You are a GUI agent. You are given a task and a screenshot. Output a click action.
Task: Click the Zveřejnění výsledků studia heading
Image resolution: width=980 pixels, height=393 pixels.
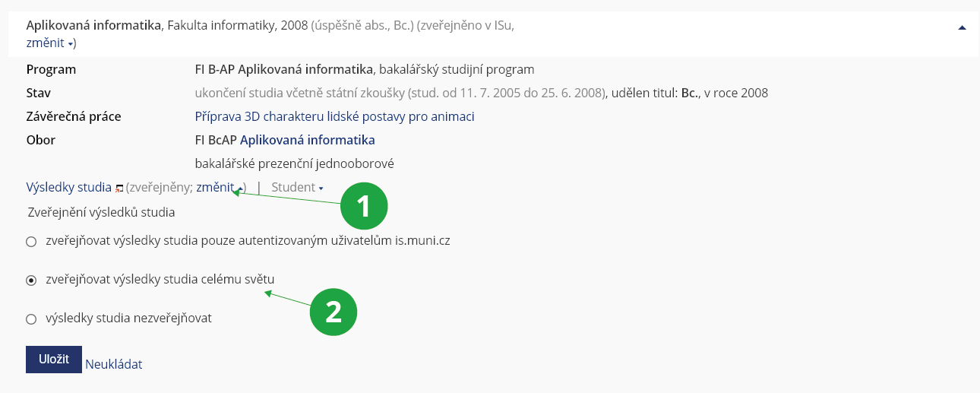101,212
